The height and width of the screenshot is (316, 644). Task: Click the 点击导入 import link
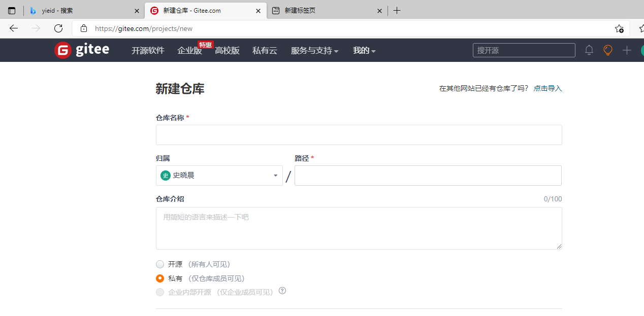point(548,88)
